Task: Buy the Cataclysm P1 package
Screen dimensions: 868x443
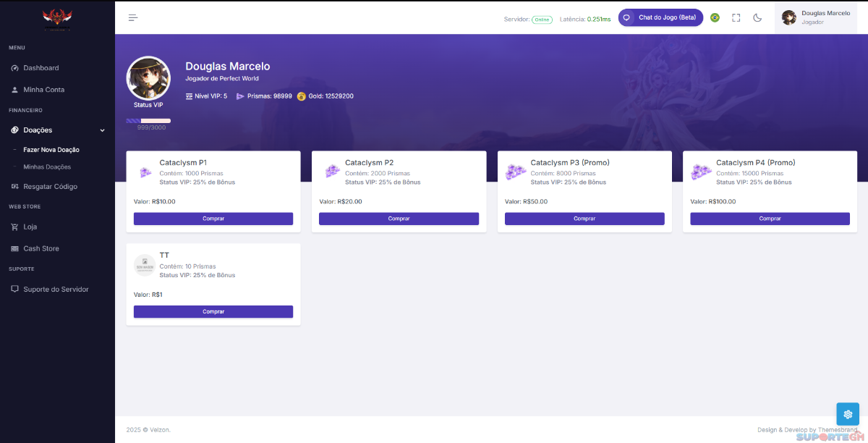Action: pos(213,219)
